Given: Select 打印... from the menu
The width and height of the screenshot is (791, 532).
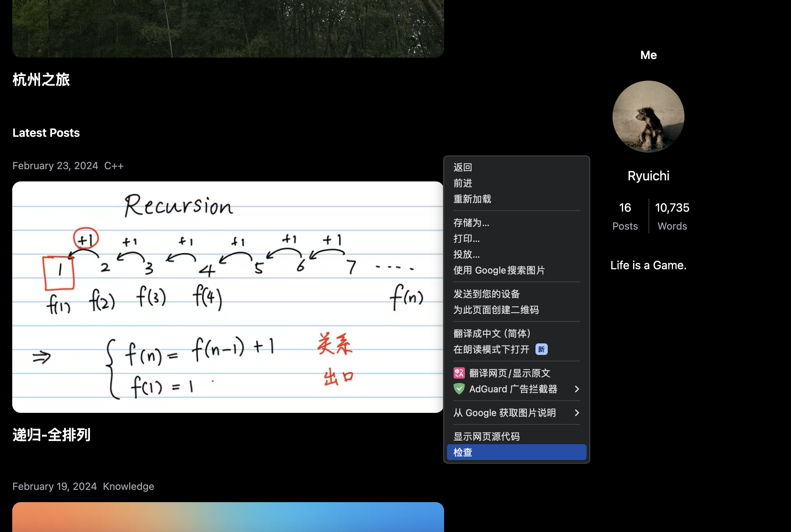Looking at the screenshot, I should pos(466,238).
